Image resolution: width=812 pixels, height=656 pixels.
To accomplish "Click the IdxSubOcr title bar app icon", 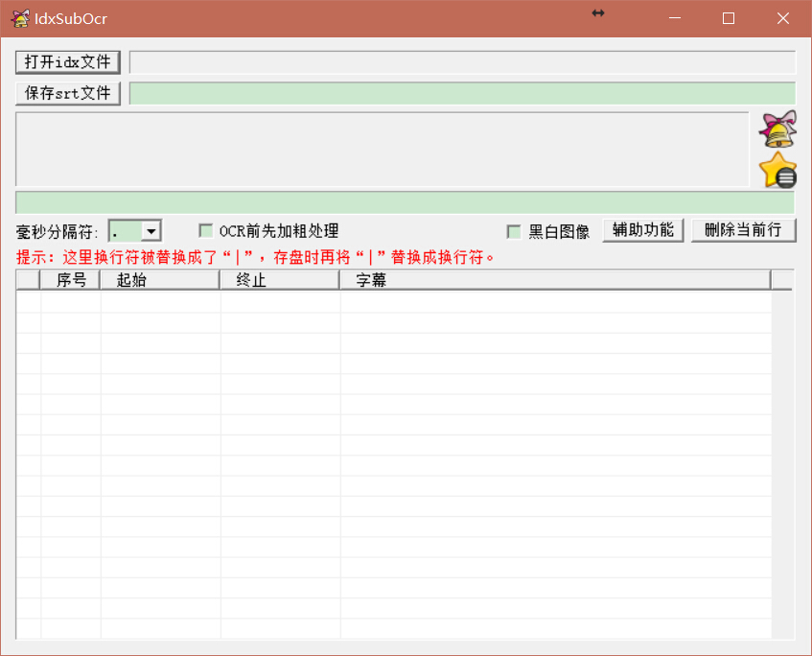I will pyautogui.click(x=20, y=18).
